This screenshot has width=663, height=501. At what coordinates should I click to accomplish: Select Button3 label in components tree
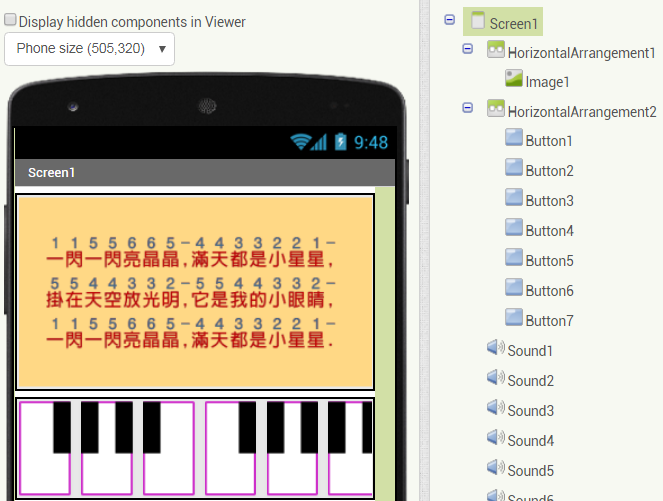550,201
